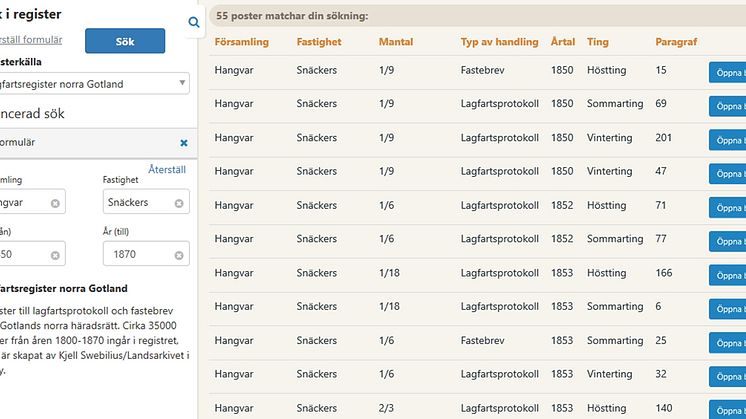This screenshot has height=419, width=746.
Task: Click the magnifying glass search icon
Action: coord(194,22)
